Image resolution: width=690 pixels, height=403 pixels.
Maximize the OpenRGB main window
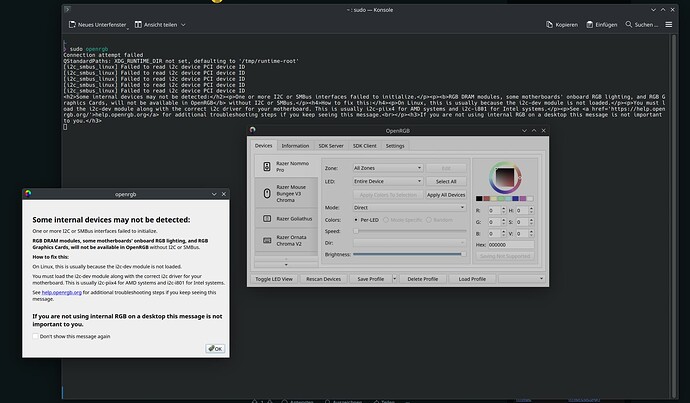coord(534,131)
